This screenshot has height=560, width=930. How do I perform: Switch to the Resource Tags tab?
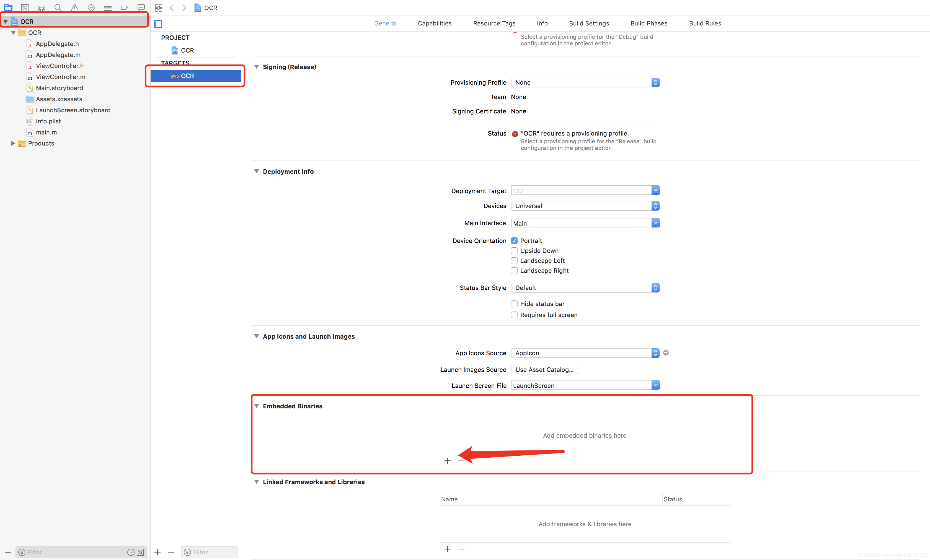click(494, 24)
